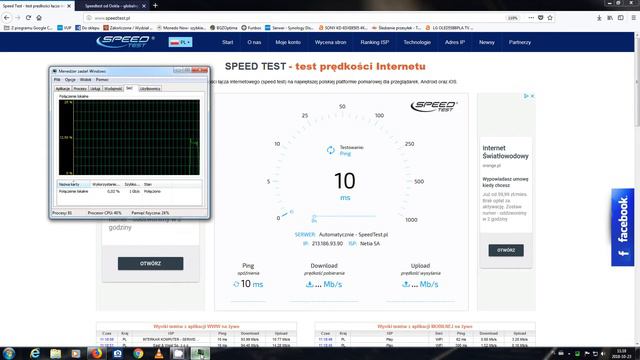Save page to Pocket icon
This screenshot has width=640, height=360.
[x=540, y=18]
